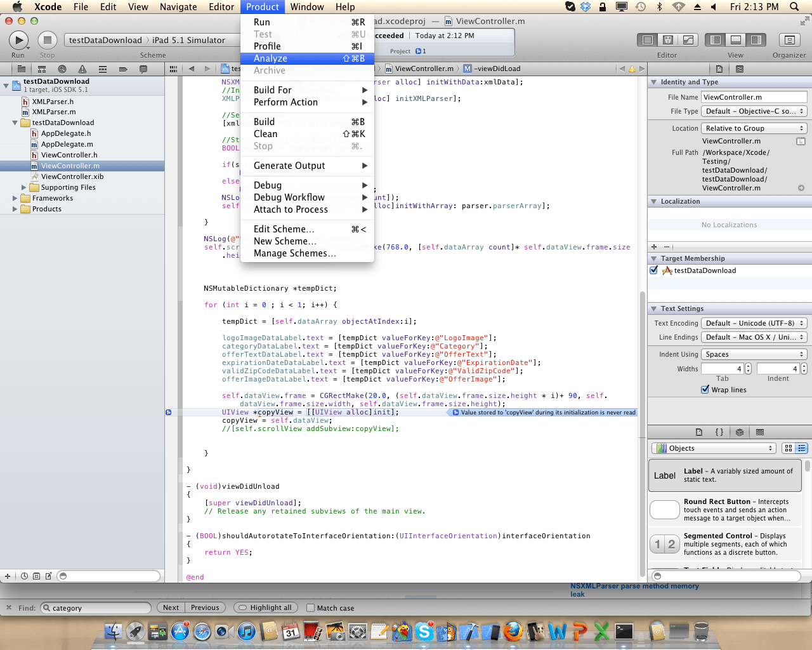The height and width of the screenshot is (650, 812).
Task: Open the File Type dropdown
Action: click(754, 111)
